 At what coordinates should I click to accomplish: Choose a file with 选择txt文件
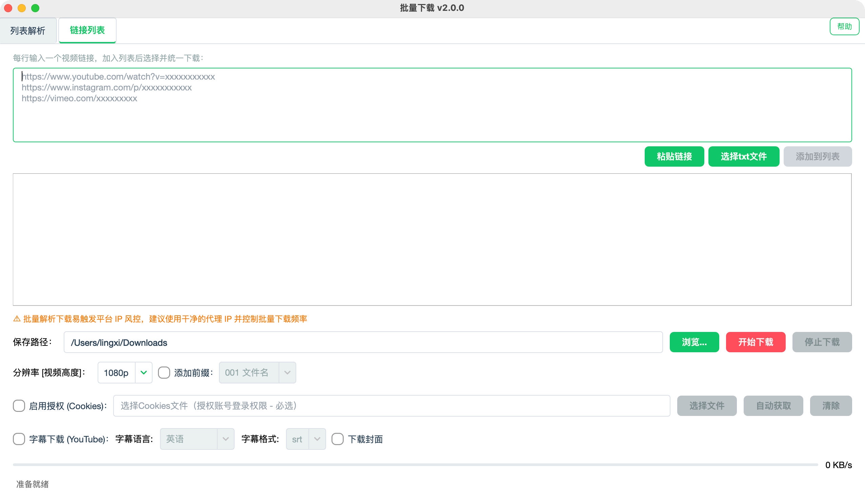(744, 156)
